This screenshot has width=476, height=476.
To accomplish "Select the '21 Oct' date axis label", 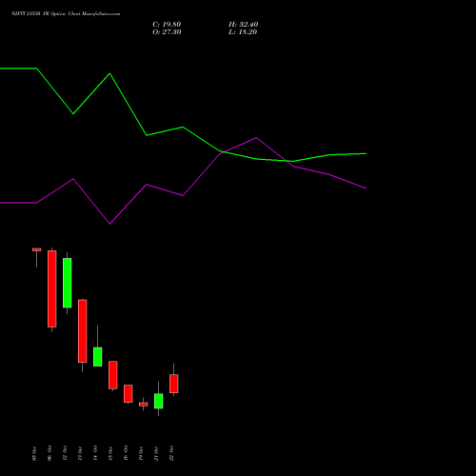I will pos(156,453).
